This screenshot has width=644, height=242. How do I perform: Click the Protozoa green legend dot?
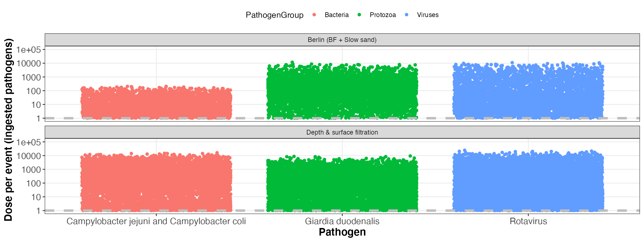pyautogui.click(x=359, y=15)
